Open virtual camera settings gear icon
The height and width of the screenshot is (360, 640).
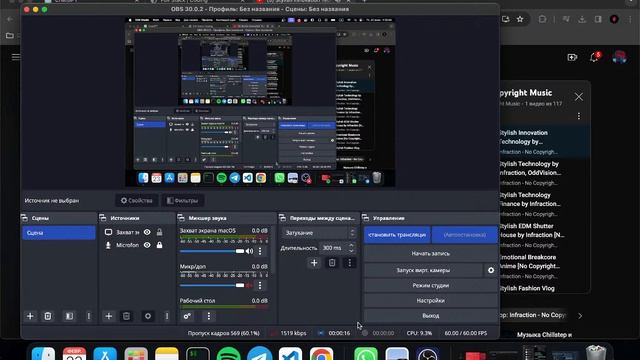491,270
